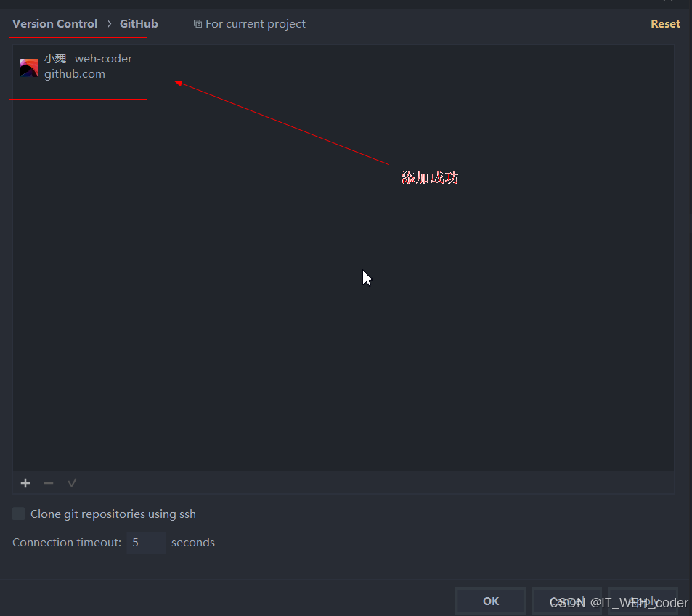Click the For current project label
Screen dimensions: 692x616
[256, 24]
